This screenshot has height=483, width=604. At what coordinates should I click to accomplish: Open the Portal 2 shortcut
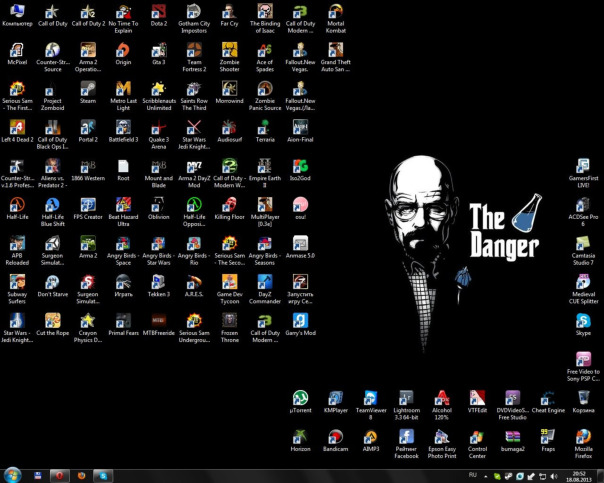88,131
